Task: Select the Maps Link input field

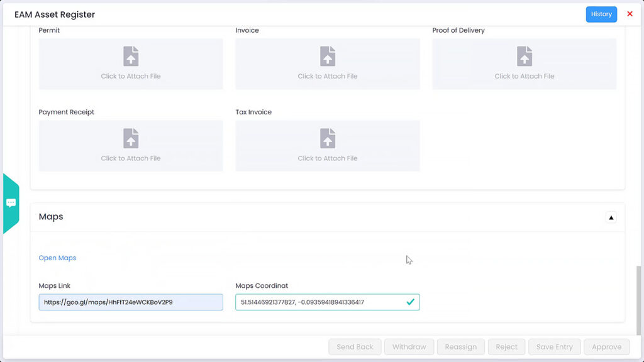Action: tap(130, 302)
